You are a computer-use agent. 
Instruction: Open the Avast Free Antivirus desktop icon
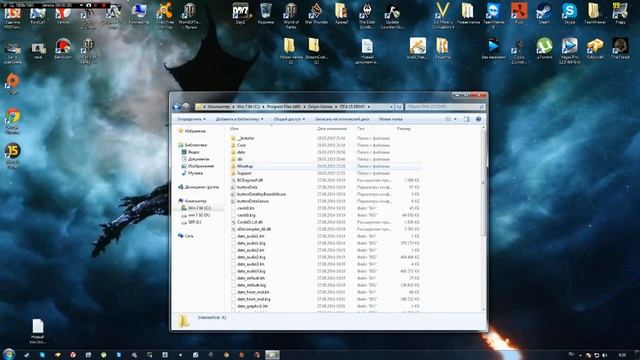(165, 15)
